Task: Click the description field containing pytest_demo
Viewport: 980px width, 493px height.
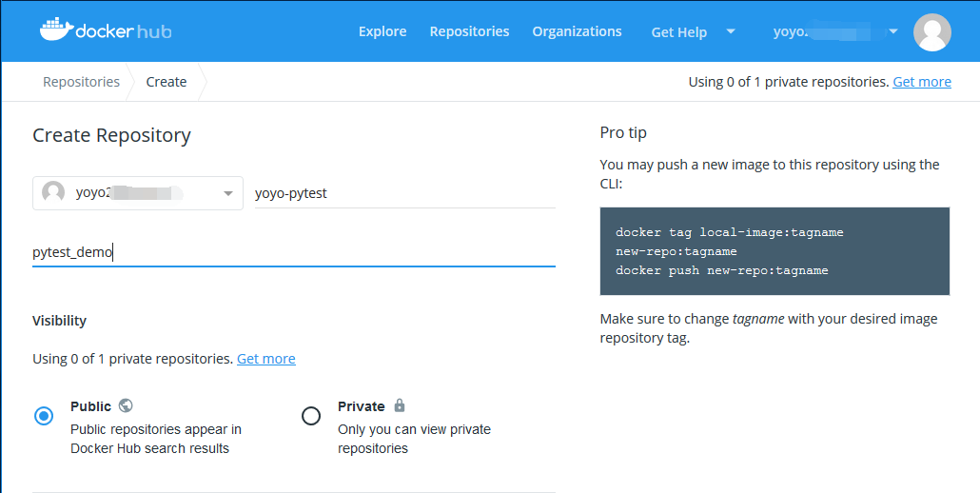Action: [x=294, y=252]
